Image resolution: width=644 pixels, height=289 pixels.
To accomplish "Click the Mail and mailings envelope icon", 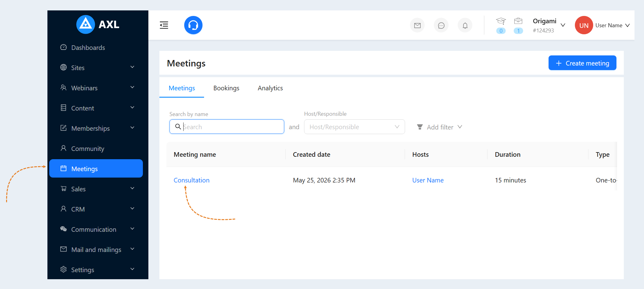I will click(x=64, y=249).
